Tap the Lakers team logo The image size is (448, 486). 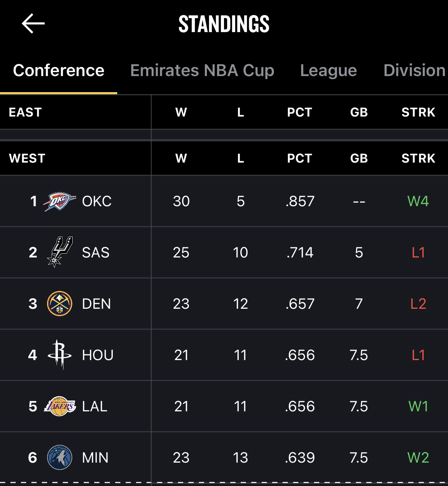(59, 406)
